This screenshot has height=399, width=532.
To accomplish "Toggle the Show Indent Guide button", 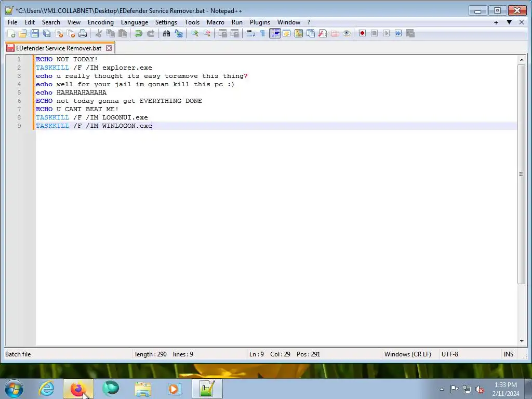I will coord(275,33).
